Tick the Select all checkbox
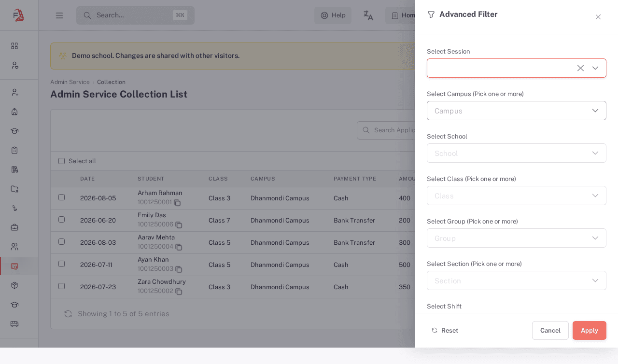This screenshot has height=364, width=618. (x=61, y=161)
